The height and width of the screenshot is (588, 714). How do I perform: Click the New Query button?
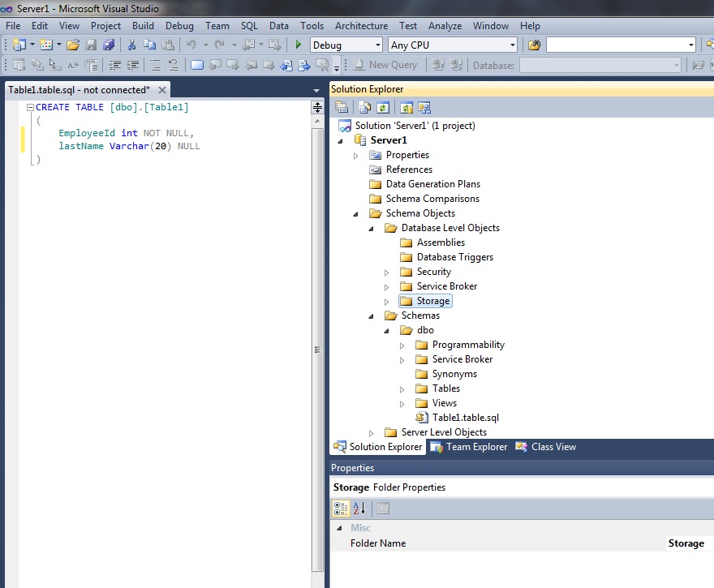385,65
